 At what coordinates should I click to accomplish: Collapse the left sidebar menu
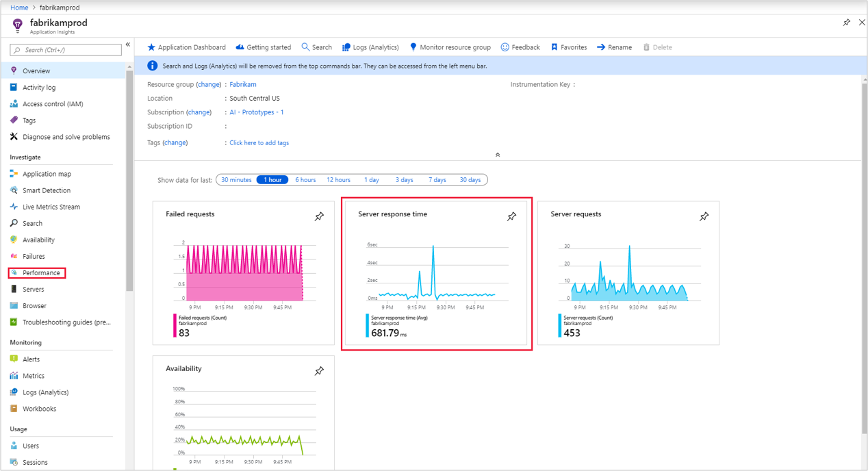click(x=128, y=44)
